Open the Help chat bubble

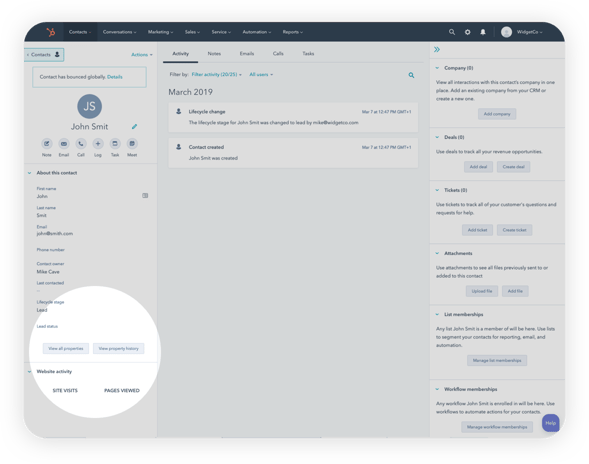[551, 423]
